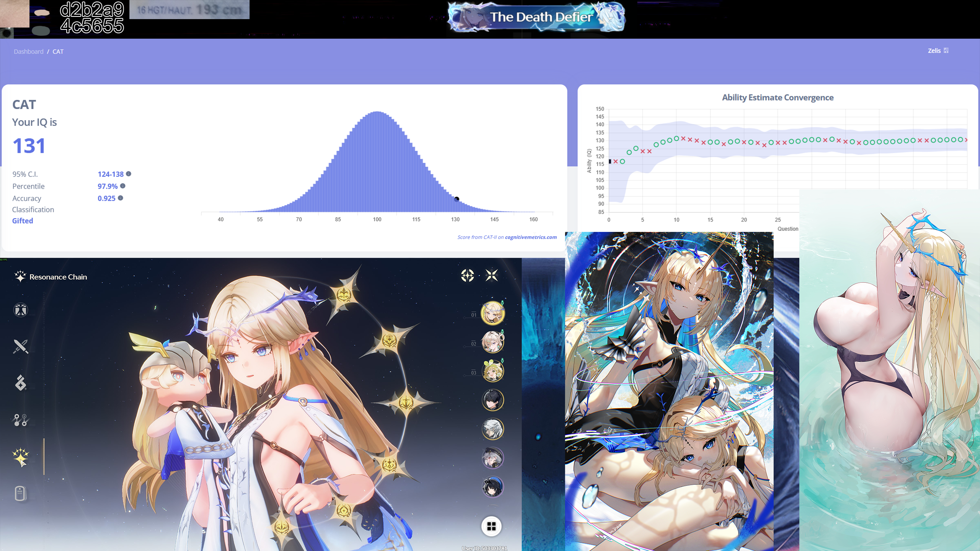Select the crossed swords weapon icon
This screenshot has width=980, height=551.
tap(21, 347)
